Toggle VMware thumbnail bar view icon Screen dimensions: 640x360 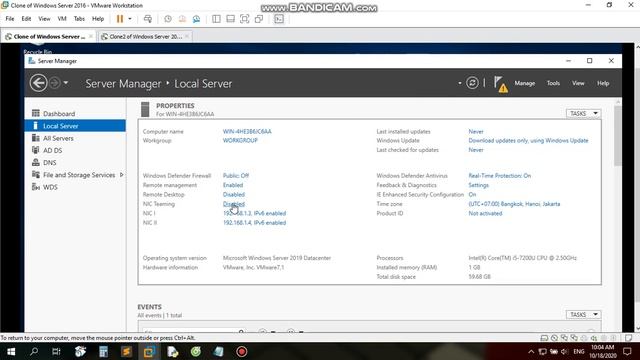(230, 19)
